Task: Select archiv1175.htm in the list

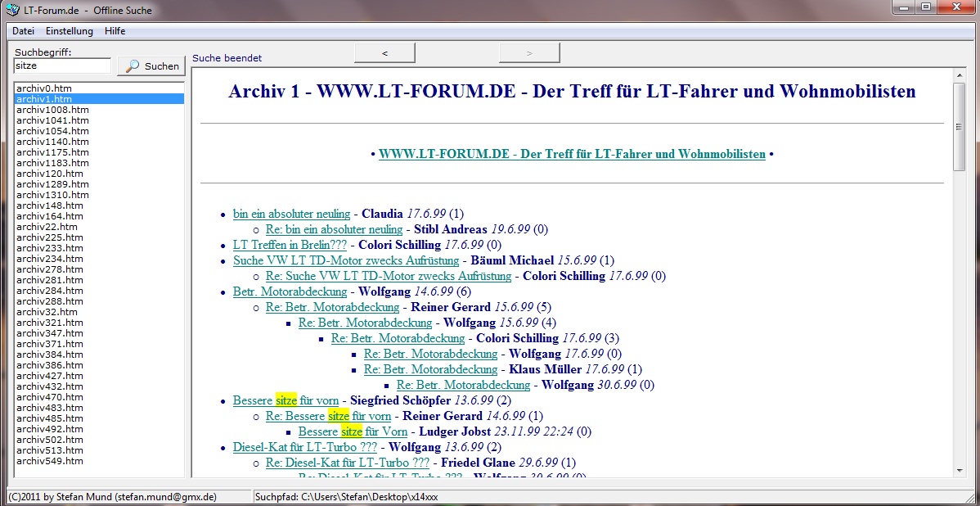Action: tap(99, 152)
